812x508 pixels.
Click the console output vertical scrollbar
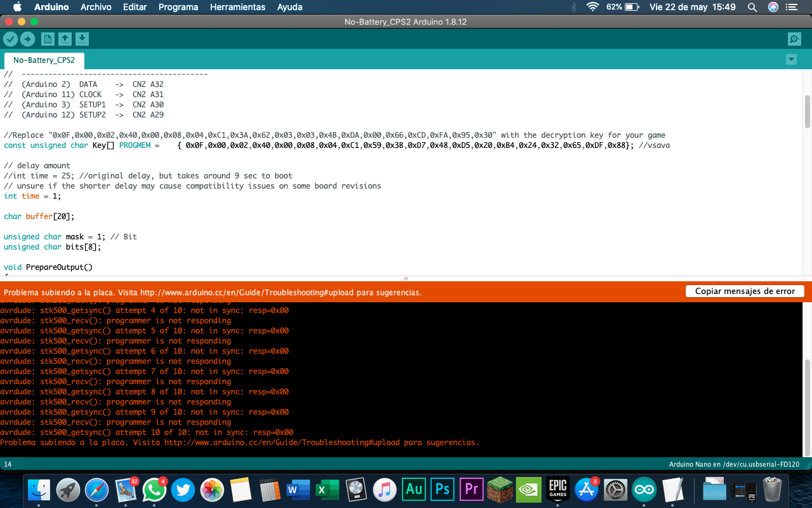click(x=807, y=406)
